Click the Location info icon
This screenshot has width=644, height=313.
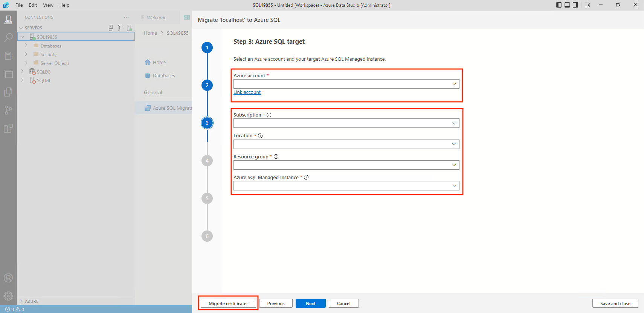pos(260,136)
